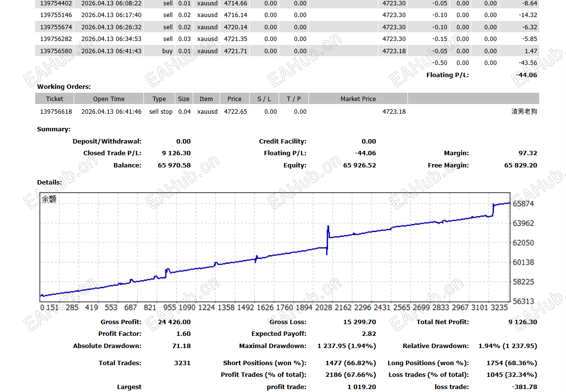Click open time 2026.04.13 06:34:53
This screenshot has width=566, height=392.
pyautogui.click(x=111, y=39)
